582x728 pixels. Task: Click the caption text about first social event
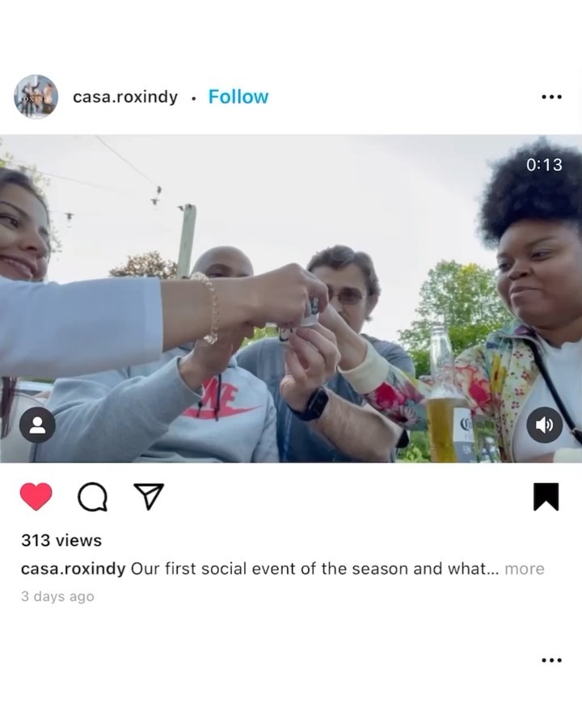[x=314, y=569]
